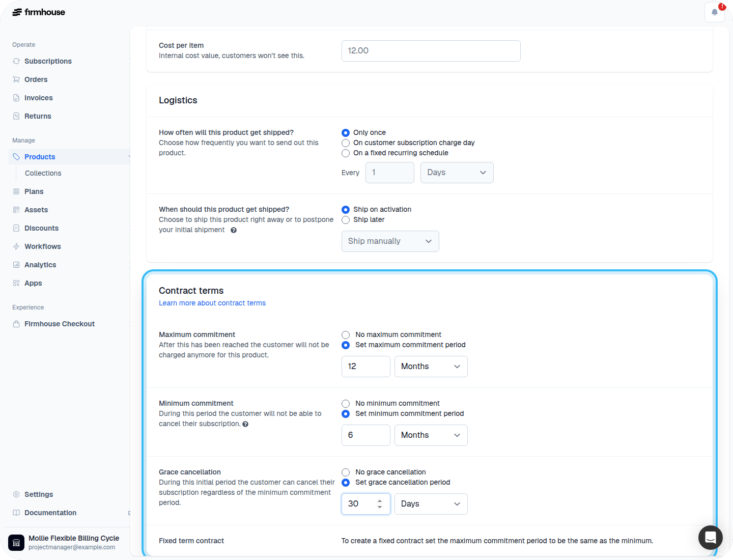Select On customer subscription charge day
Screen dimensions: 733x560
click(346, 143)
